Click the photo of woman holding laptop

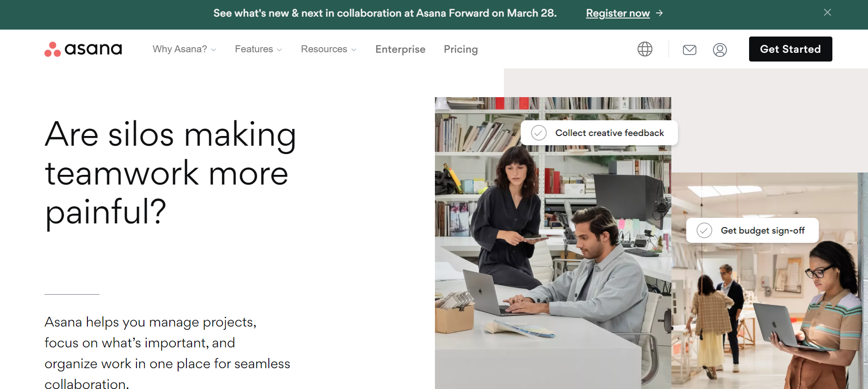(x=769, y=281)
